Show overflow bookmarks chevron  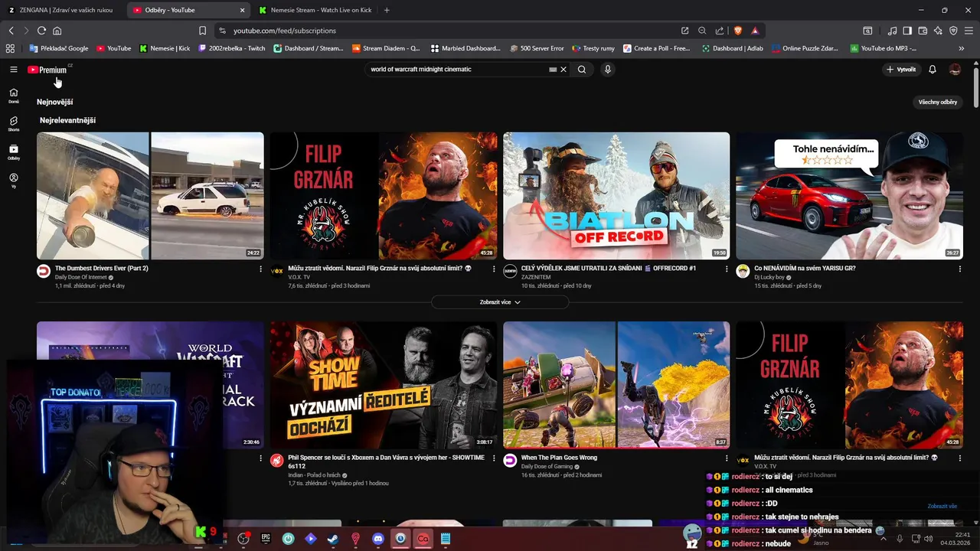[x=962, y=48]
